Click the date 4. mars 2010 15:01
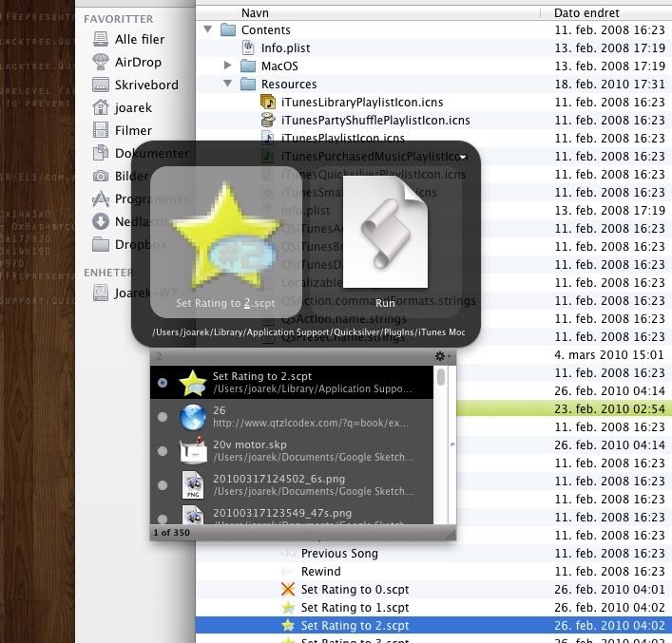This screenshot has width=672, height=643. coord(608,354)
